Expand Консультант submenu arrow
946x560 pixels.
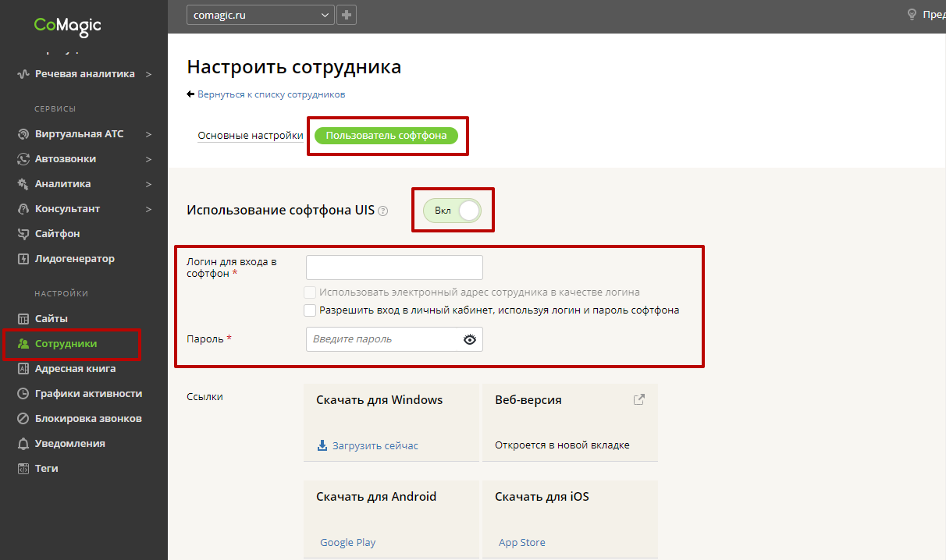148,209
